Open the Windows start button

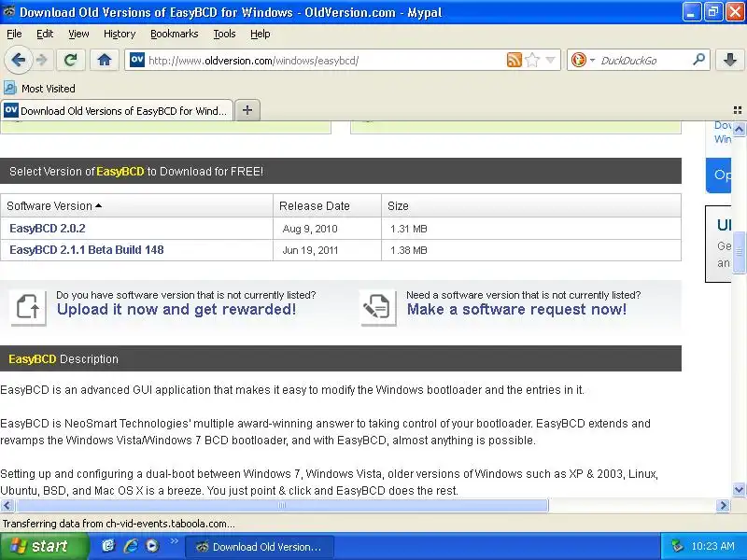(44, 546)
